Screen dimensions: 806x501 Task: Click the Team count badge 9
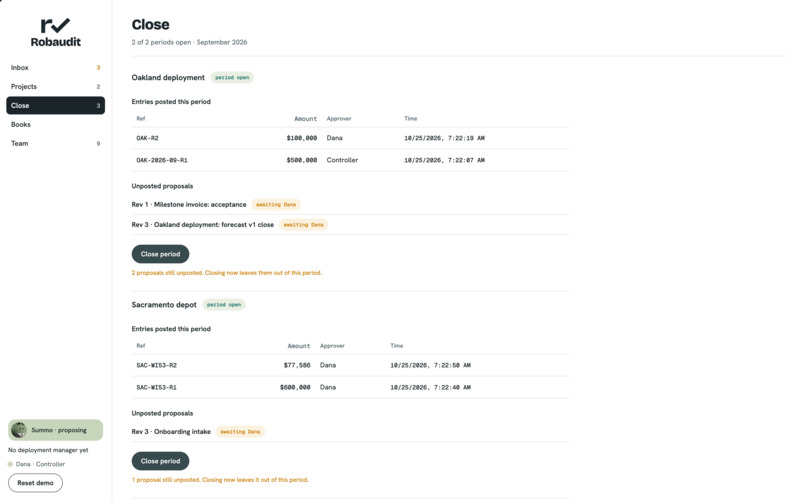coord(98,144)
